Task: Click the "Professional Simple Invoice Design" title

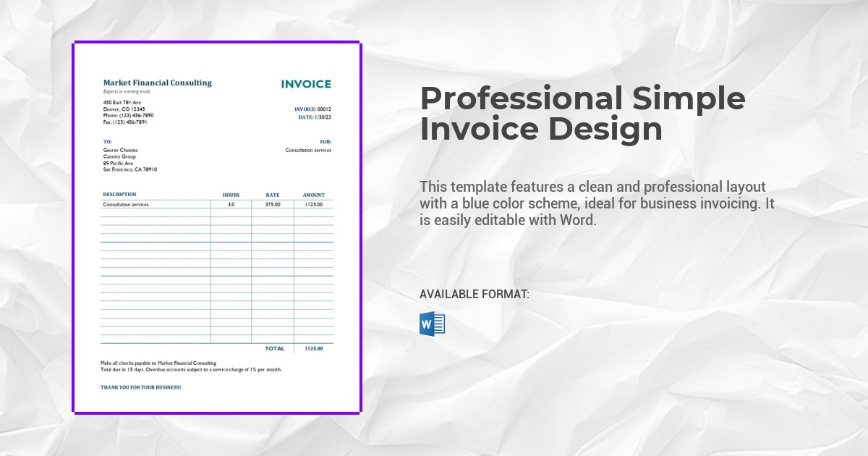Action: [x=582, y=114]
